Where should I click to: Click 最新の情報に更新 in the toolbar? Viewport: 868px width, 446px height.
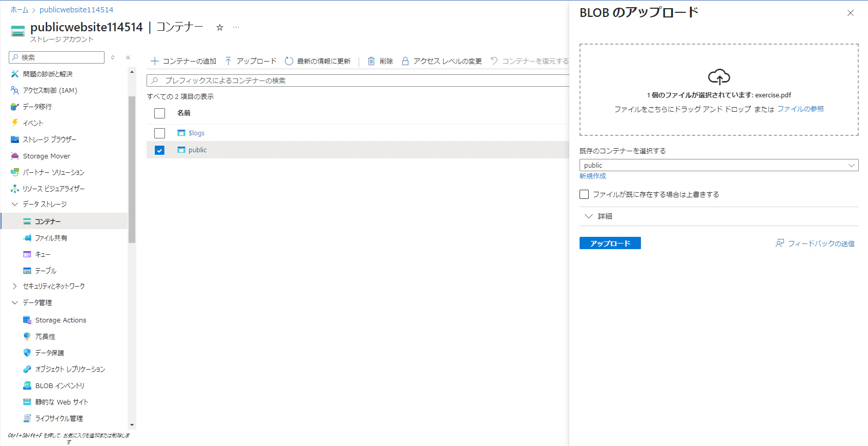tap(318, 61)
